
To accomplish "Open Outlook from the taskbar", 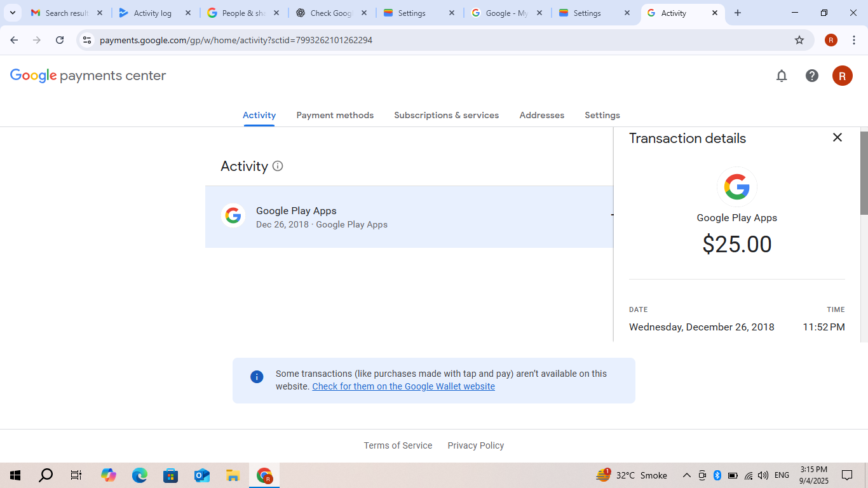I will tap(202, 475).
